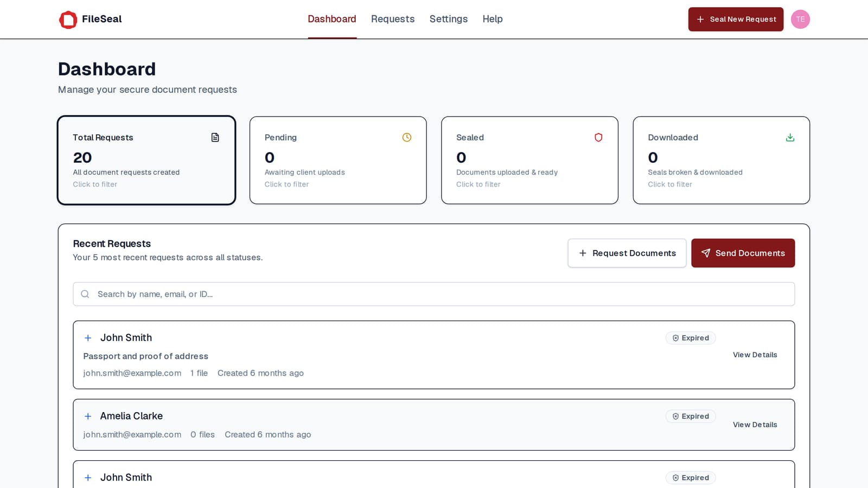This screenshot has width=868, height=488.
Task: Click the '0 files' label
Action: [x=203, y=434]
